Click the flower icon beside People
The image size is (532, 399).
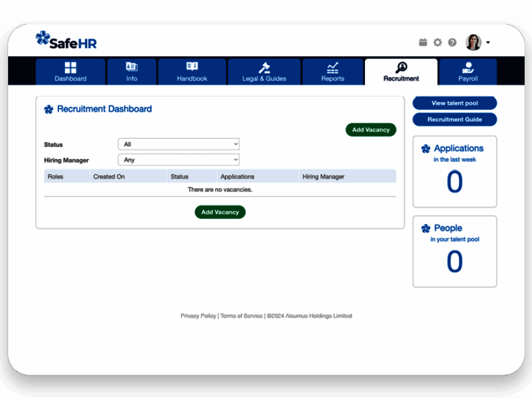tap(426, 228)
